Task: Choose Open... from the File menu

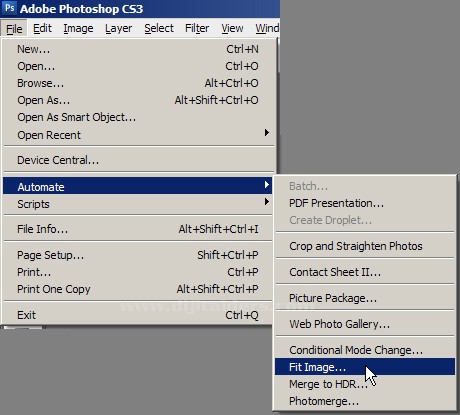Action: (x=138, y=66)
